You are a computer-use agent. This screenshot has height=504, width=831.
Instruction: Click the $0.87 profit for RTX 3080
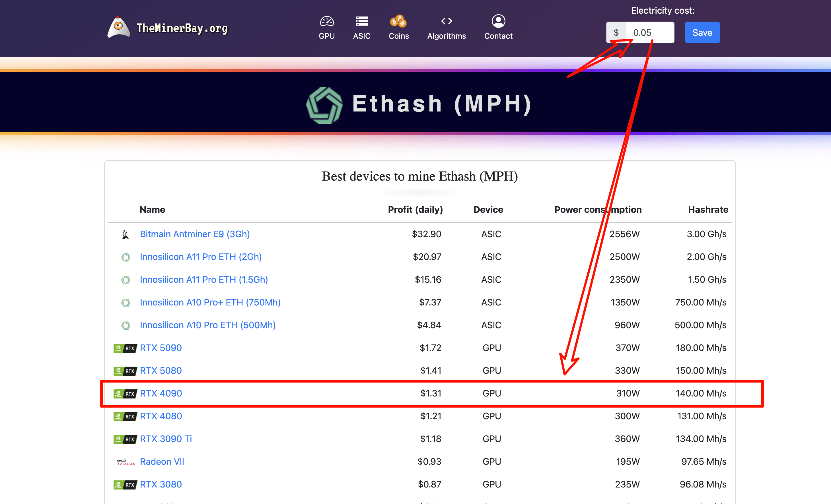[x=429, y=484]
